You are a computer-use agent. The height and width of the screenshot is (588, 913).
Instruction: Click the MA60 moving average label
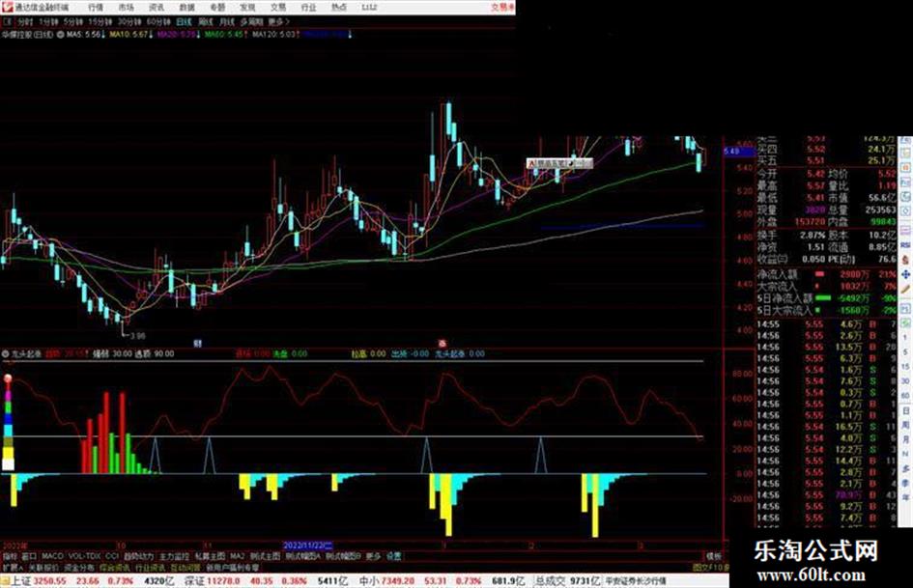point(223,35)
